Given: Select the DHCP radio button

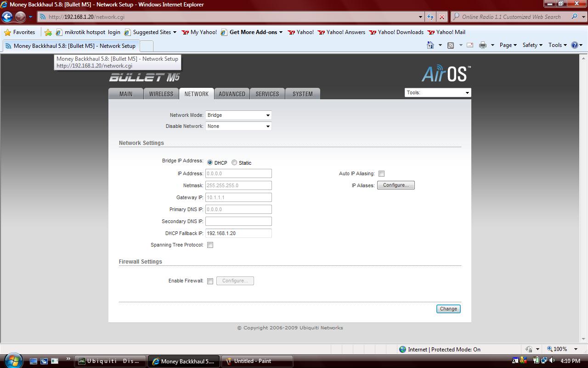Looking at the screenshot, I should pos(210,162).
